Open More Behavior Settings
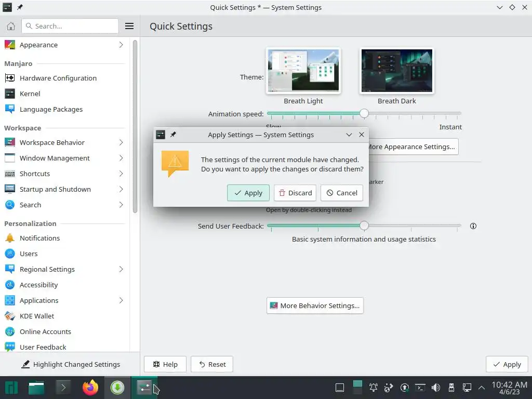Viewport: 532px width, 399px height. pyautogui.click(x=315, y=305)
